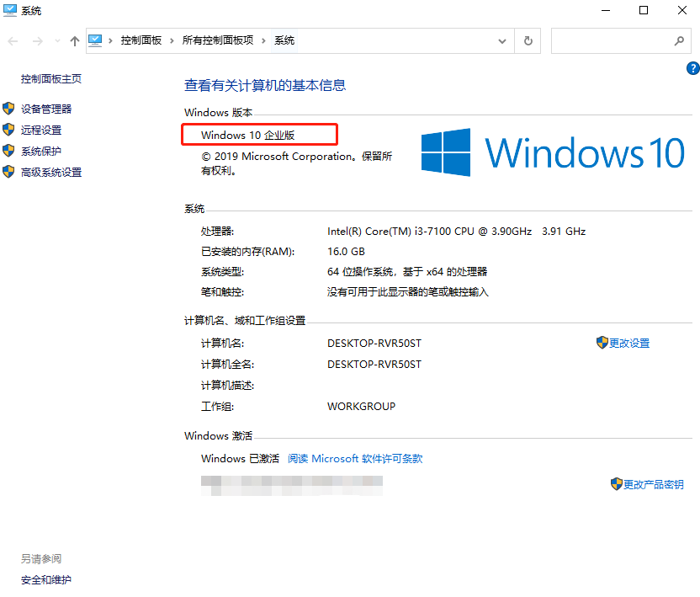The height and width of the screenshot is (597, 700).
Task: Click DESKTOP-RVR50ST beside 计算机全名
Action: pos(374,365)
